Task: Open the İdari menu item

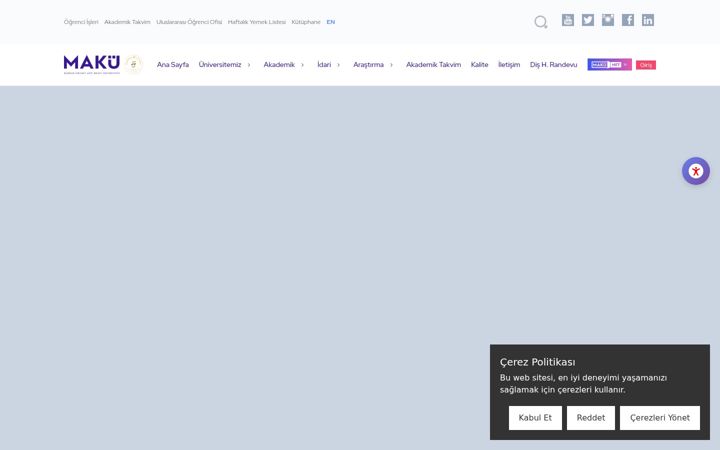Action: pyautogui.click(x=324, y=65)
